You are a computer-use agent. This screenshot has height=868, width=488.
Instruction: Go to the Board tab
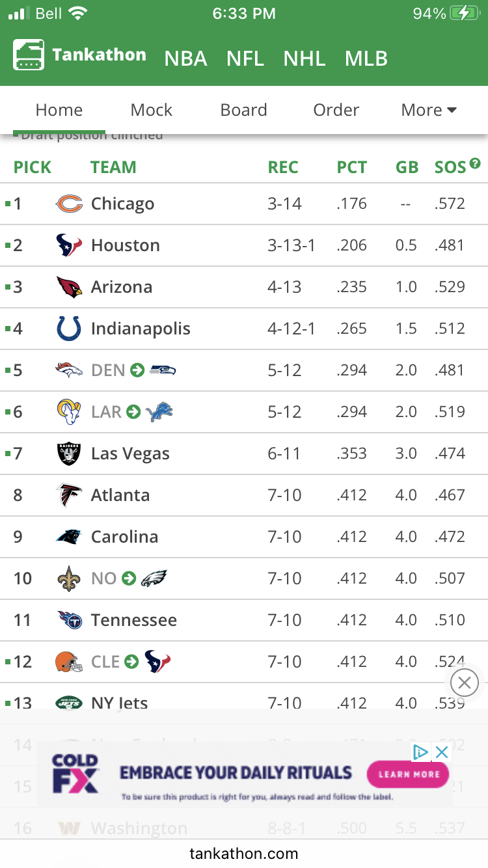tap(243, 110)
